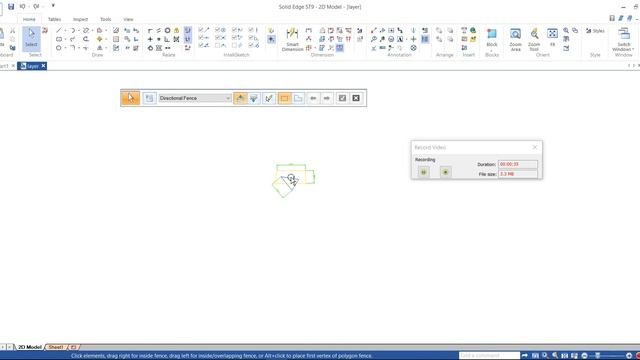
Task: Click the Styles button
Action: (x=595, y=31)
